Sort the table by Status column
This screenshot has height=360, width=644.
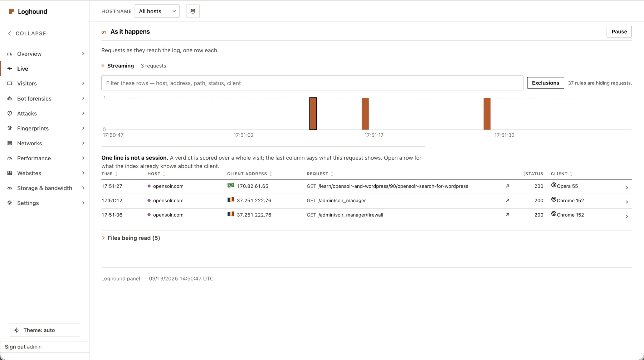pyautogui.click(x=533, y=174)
